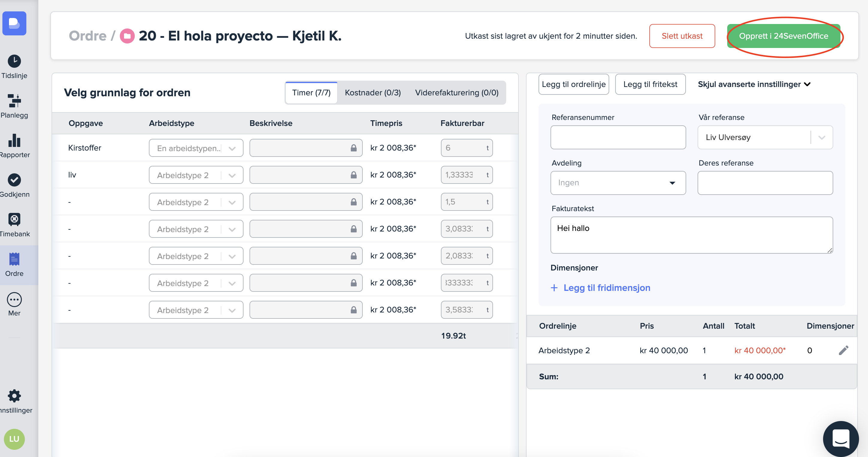868x457 pixels.
Task: Click pencil edit icon on Arbeidstype 2 line
Action: click(843, 351)
